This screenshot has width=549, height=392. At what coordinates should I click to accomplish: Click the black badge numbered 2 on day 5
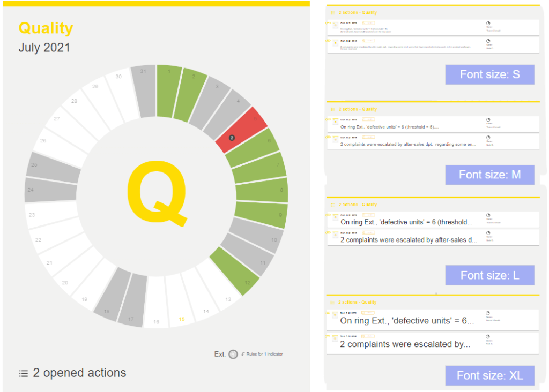pyautogui.click(x=232, y=138)
